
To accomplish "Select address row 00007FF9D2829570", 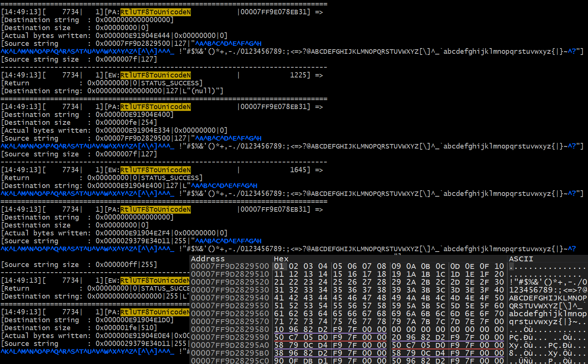I will coord(230,322).
